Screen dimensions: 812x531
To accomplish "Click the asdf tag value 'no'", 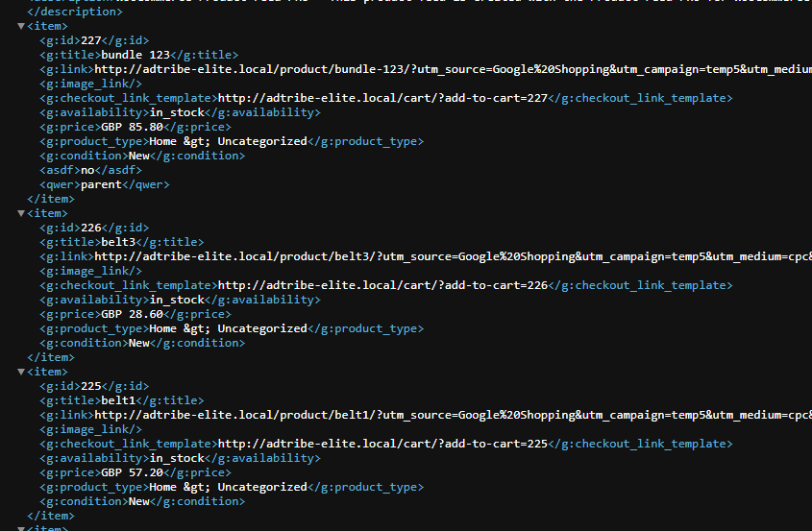I will click(87, 170).
